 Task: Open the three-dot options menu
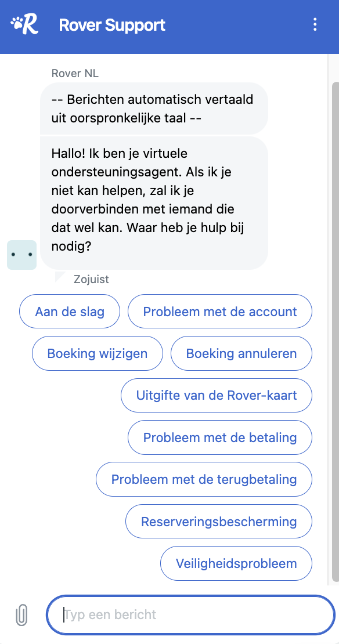pyautogui.click(x=315, y=24)
